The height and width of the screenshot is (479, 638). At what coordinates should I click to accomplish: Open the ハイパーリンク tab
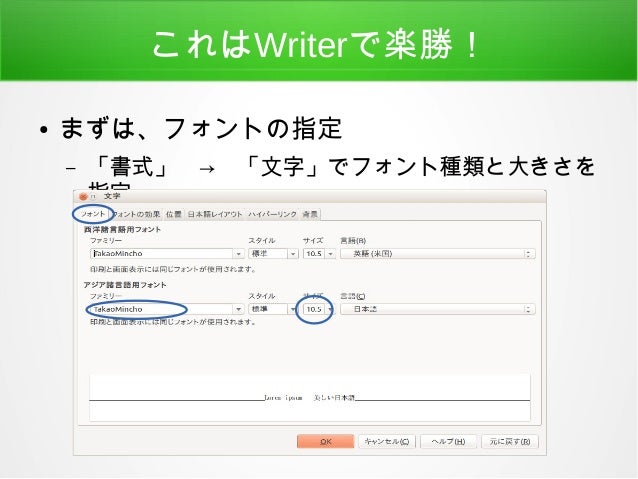pyautogui.click(x=273, y=214)
